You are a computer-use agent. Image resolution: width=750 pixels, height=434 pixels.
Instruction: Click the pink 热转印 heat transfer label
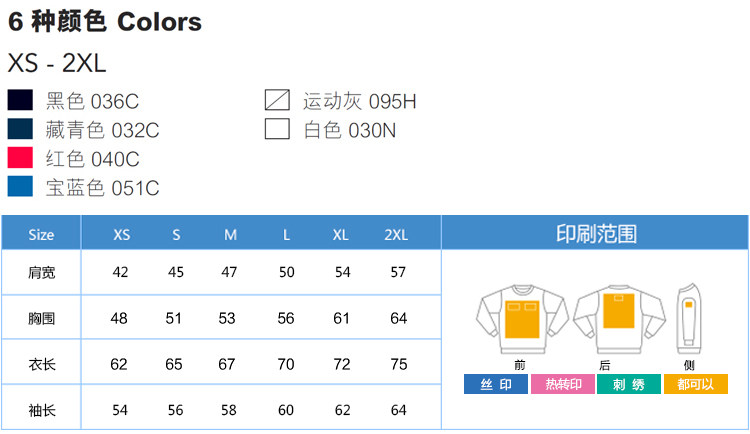click(x=562, y=384)
